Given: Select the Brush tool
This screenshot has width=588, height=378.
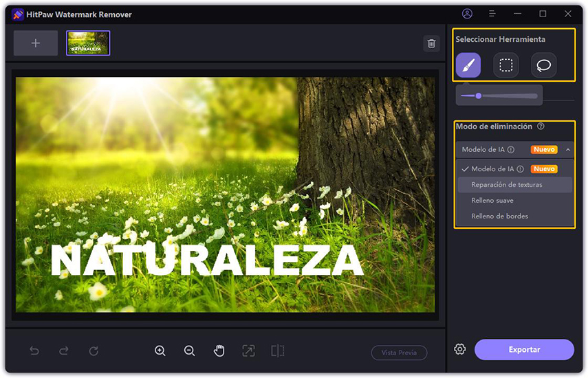Looking at the screenshot, I should 468,65.
